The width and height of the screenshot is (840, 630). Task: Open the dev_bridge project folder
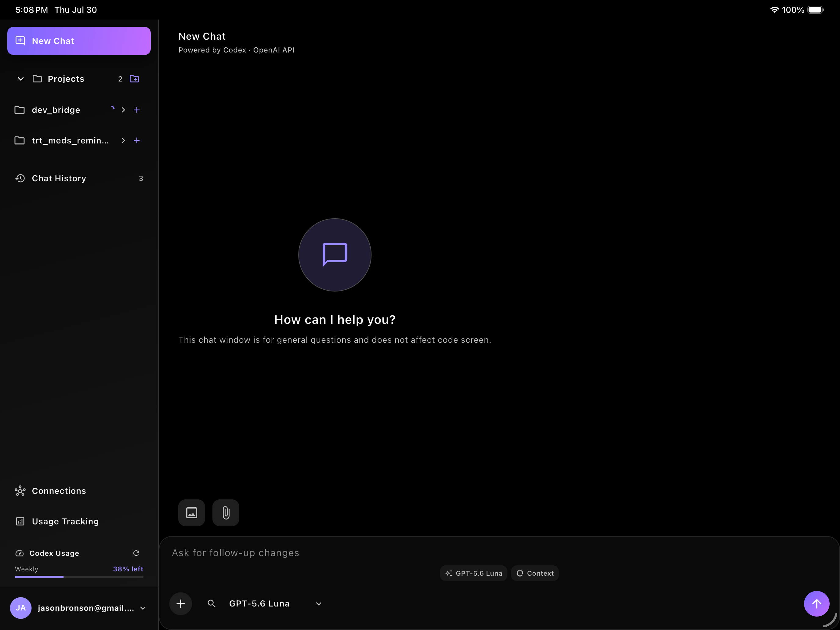point(56,110)
